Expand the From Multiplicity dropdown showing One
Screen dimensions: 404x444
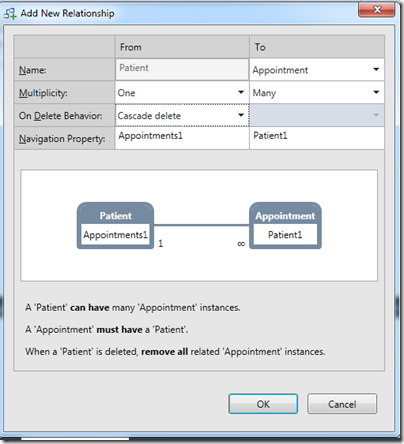[182, 93]
